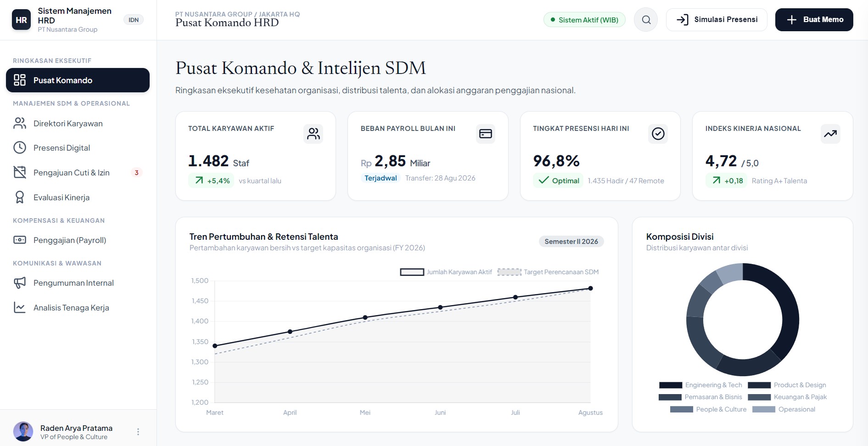Click the checkmark circle icon on Presensi card
868x446 pixels.
[x=658, y=134]
